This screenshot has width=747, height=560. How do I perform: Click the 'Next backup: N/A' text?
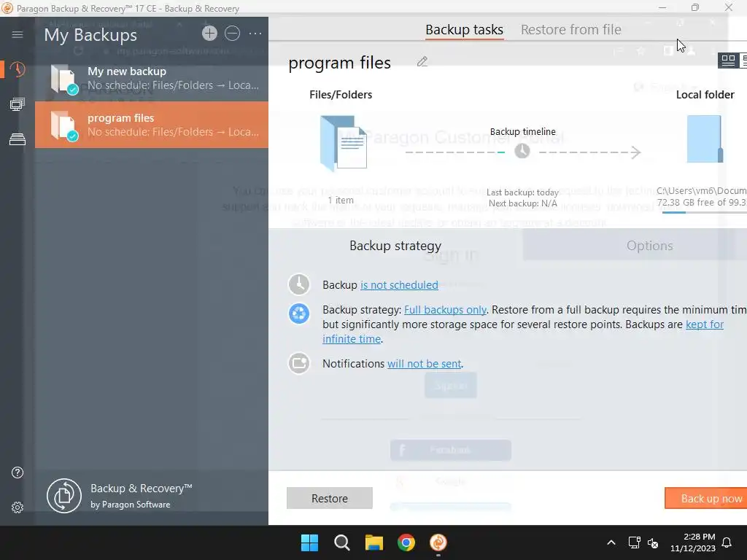[522, 203]
